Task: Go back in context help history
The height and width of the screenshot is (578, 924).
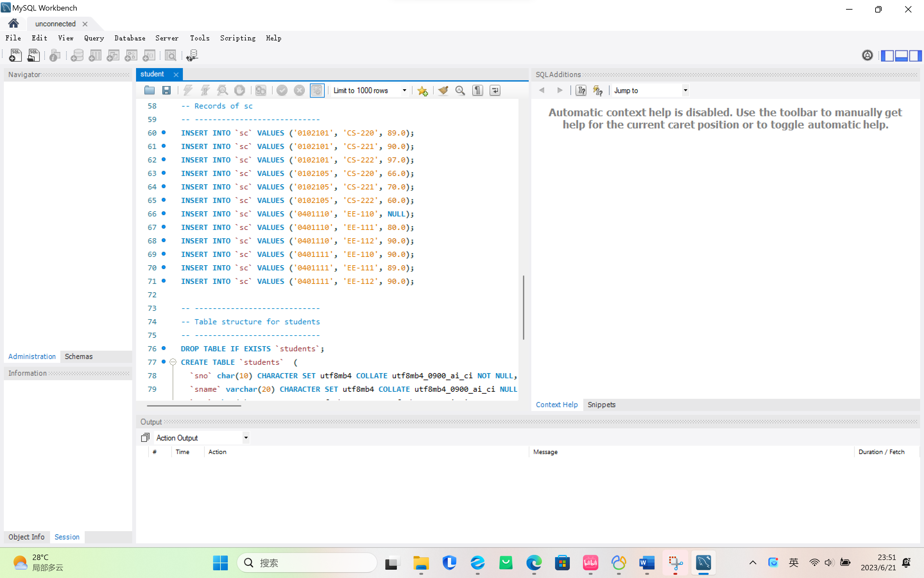Action: tap(542, 90)
